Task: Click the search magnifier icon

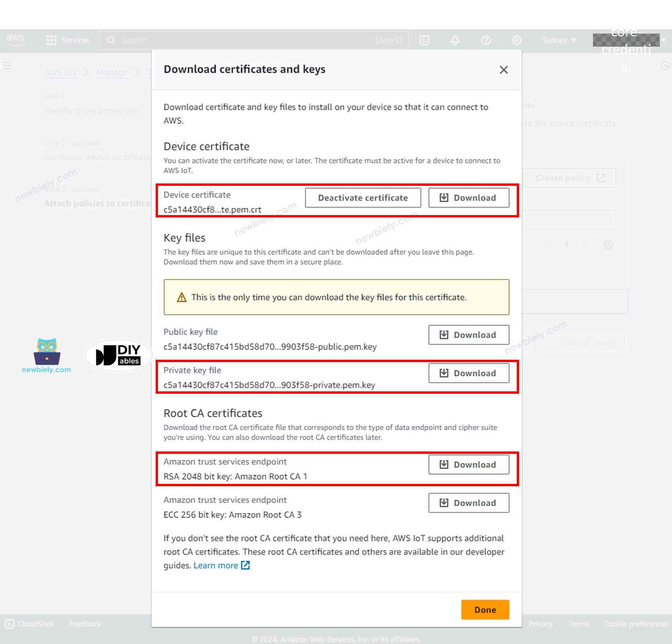Action: tap(111, 40)
